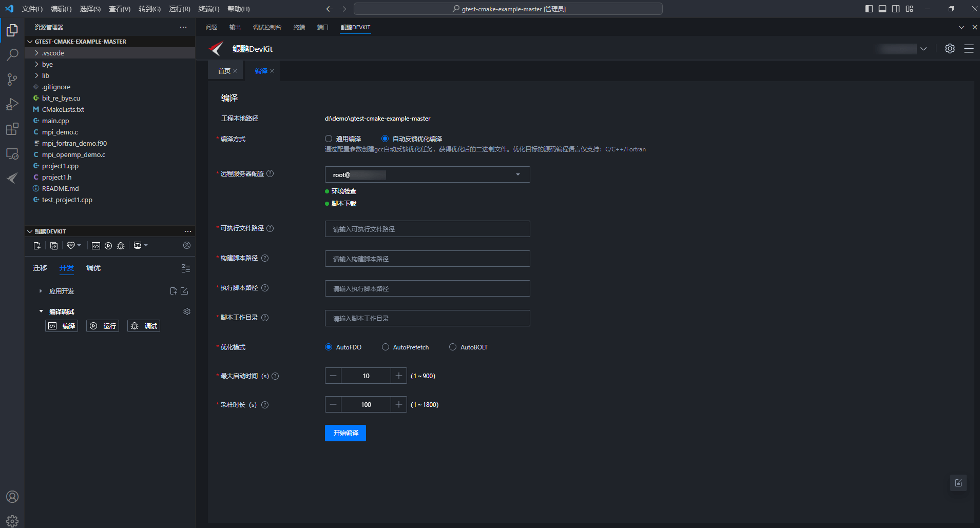980x528 pixels.
Task: Click the 编译 button under 编译调试
Action: [x=62, y=326]
